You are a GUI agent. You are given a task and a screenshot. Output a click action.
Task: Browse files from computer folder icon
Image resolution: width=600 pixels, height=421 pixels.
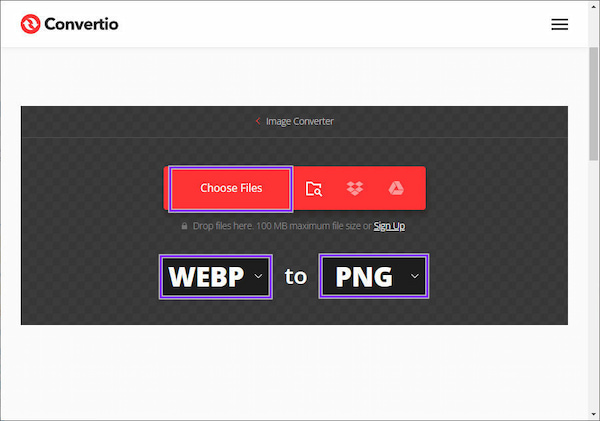click(314, 189)
